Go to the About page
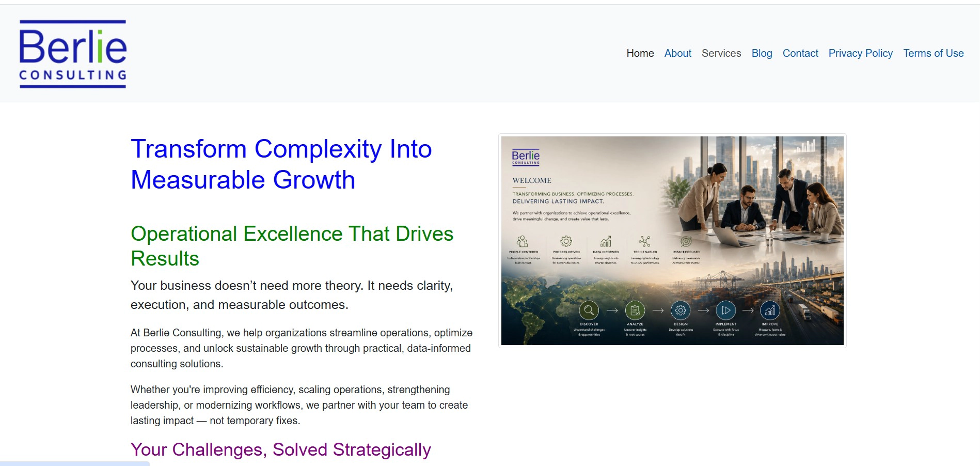This screenshot has width=980, height=466. [x=677, y=53]
